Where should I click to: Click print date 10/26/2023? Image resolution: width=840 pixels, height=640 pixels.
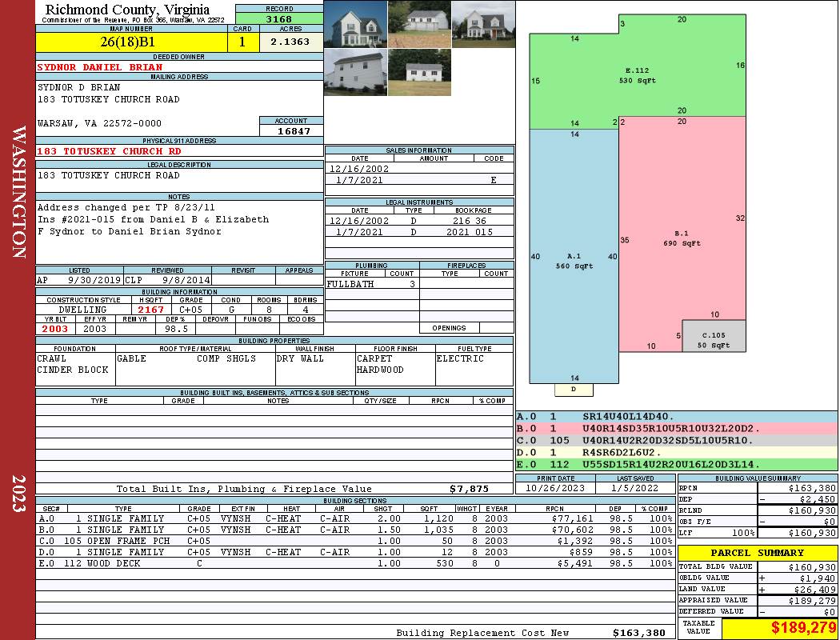[x=555, y=488]
